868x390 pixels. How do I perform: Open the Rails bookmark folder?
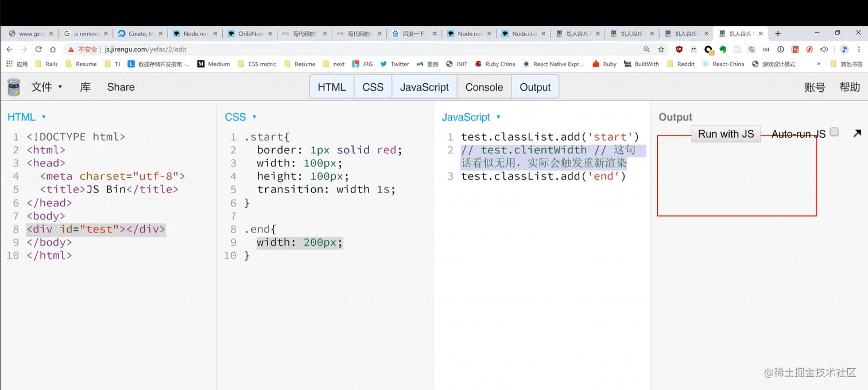click(x=46, y=64)
